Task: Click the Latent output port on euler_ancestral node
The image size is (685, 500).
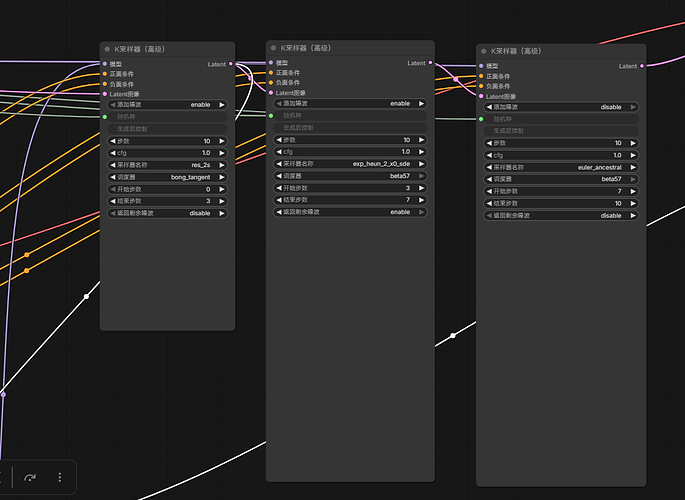Action: (x=642, y=66)
